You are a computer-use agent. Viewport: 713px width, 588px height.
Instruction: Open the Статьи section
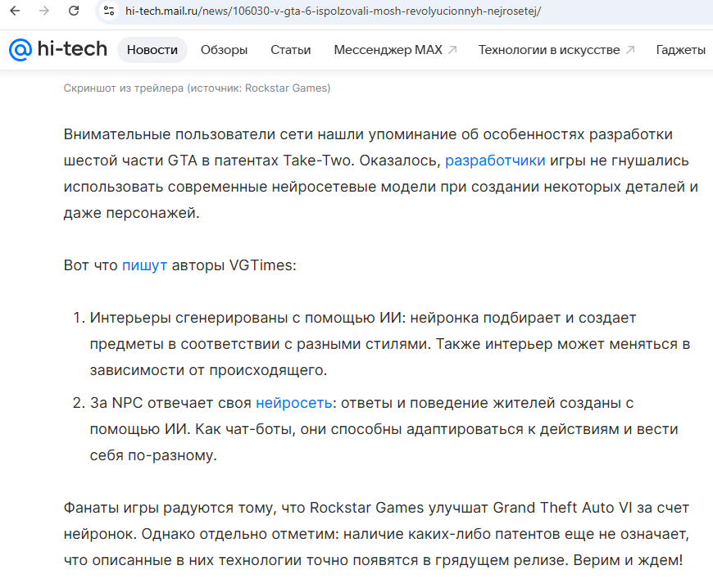(x=291, y=49)
